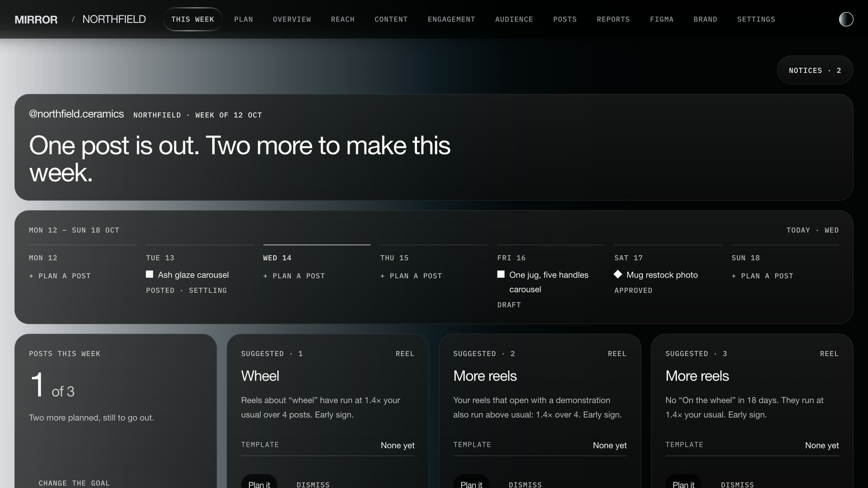Screen dimensions: 868x488
Task: Open Template None yet on Suggested 2 card
Action: pyautogui.click(x=540, y=445)
